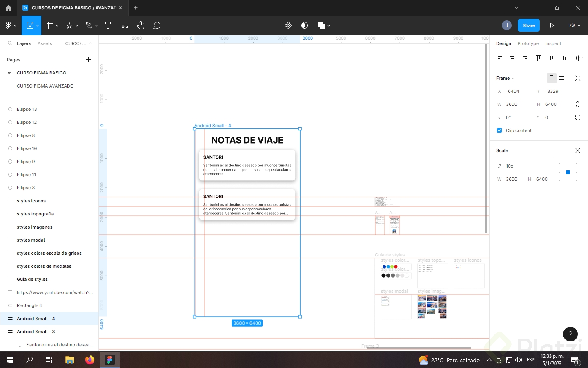Select a blue swatch in styles color guide

point(384,267)
